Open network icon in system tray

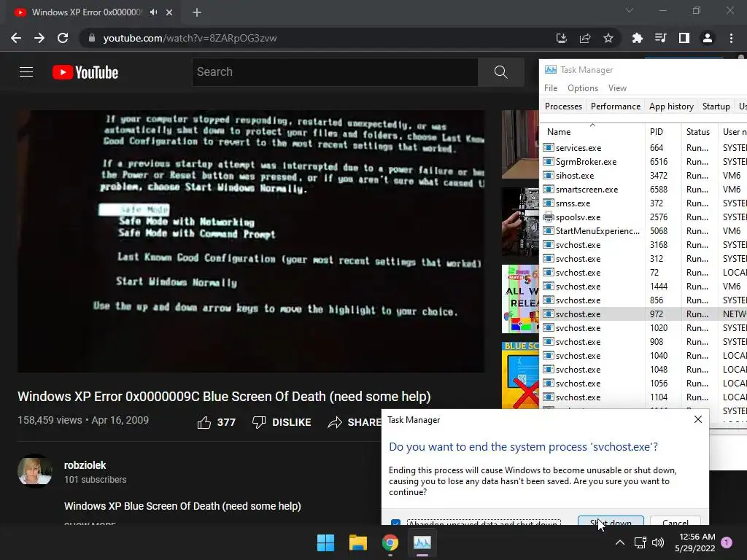[640, 542]
